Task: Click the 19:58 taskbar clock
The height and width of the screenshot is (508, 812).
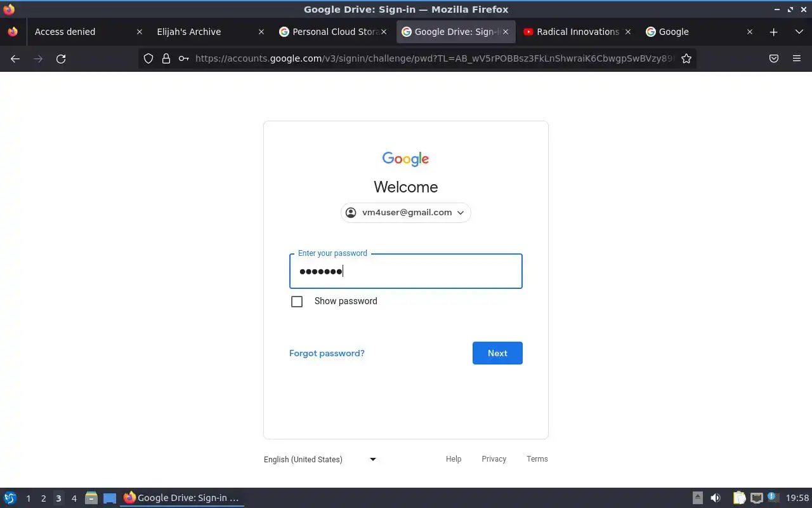Action: click(x=797, y=498)
